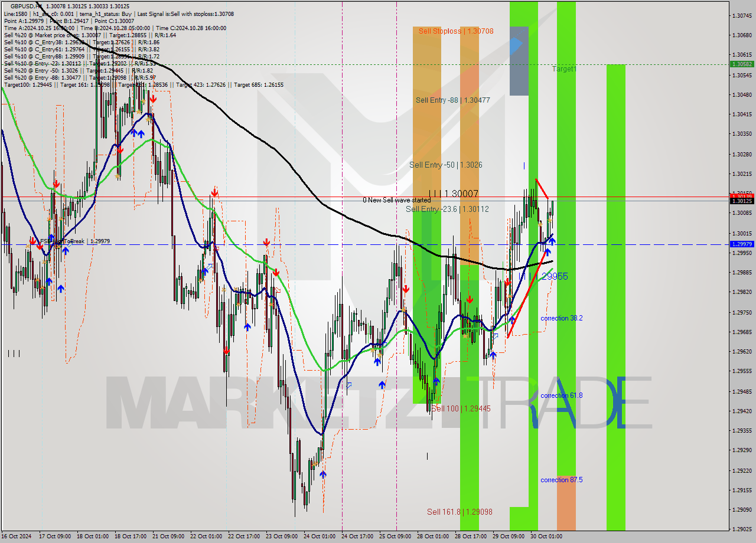Click the 1.30745 price axis value

pos(742,16)
